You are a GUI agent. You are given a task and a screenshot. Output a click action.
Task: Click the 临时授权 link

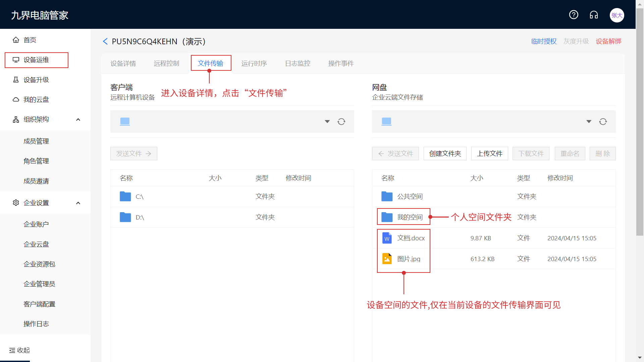coord(544,41)
